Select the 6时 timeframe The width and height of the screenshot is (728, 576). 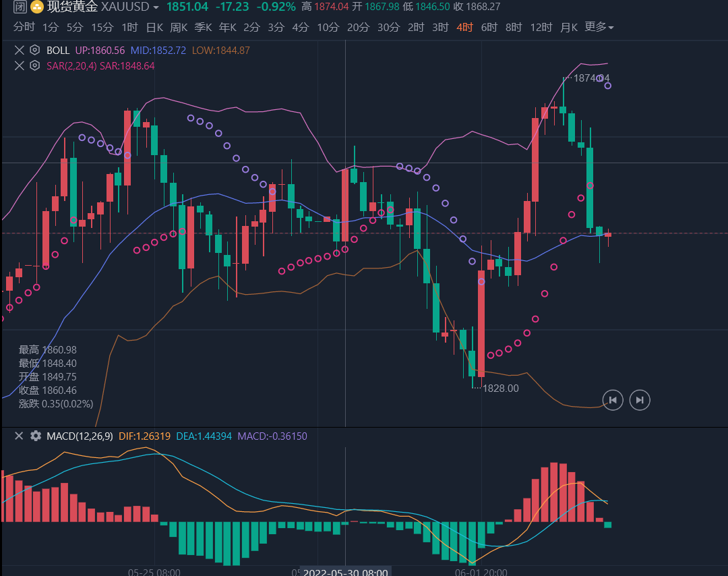click(489, 28)
